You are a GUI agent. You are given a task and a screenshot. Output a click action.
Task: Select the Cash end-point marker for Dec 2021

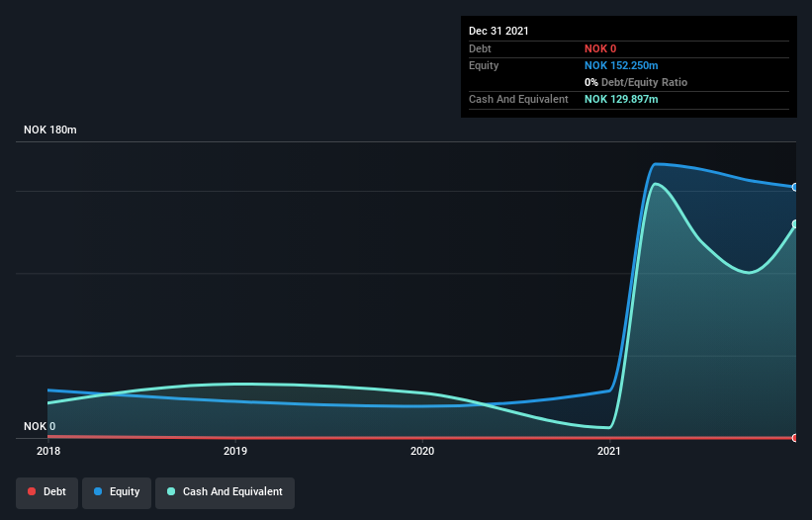[795, 224]
